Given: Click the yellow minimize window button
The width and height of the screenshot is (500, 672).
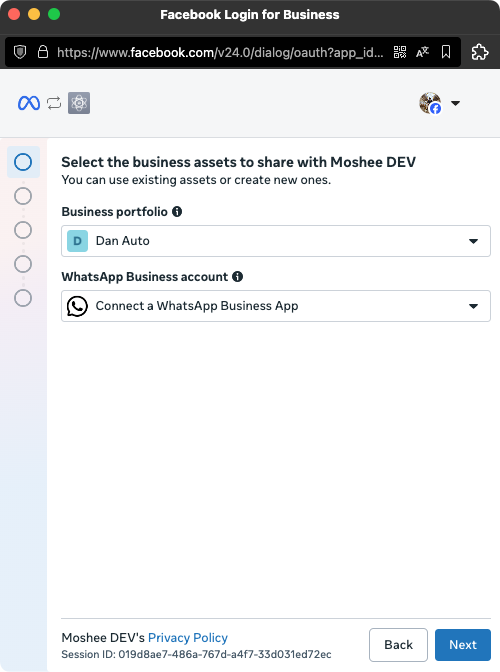Looking at the screenshot, I should [x=34, y=14].
